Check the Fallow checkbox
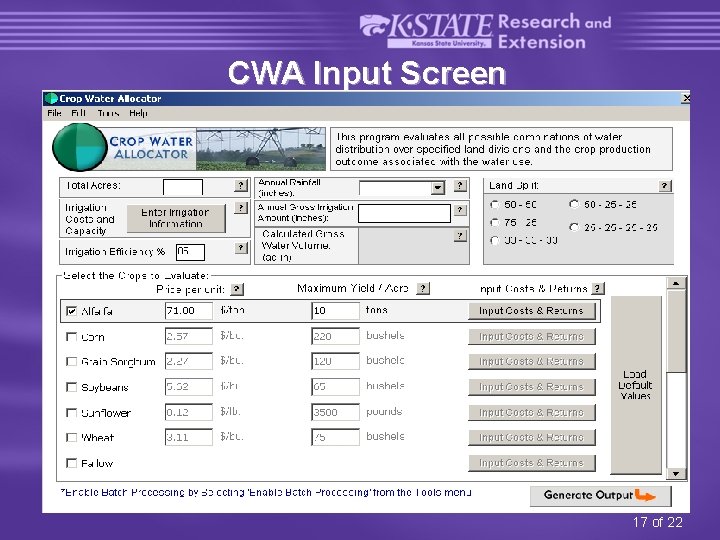 pos(71,463)
